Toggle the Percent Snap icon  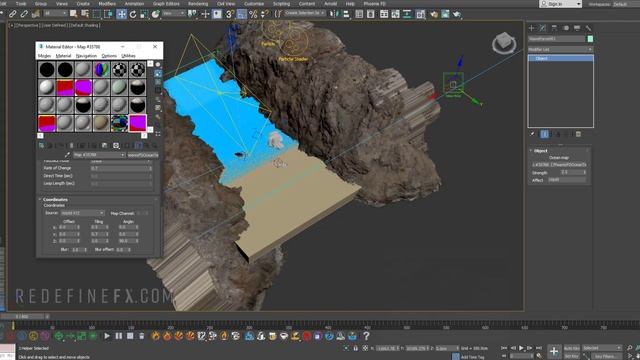253,14
